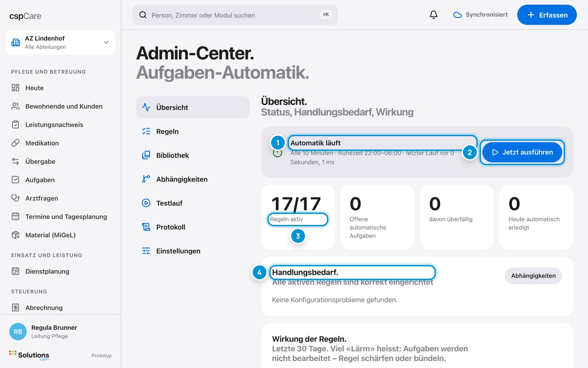Screen dimensions: 588x368
Task: Click the cspCare logo
Action: [25, 16]
